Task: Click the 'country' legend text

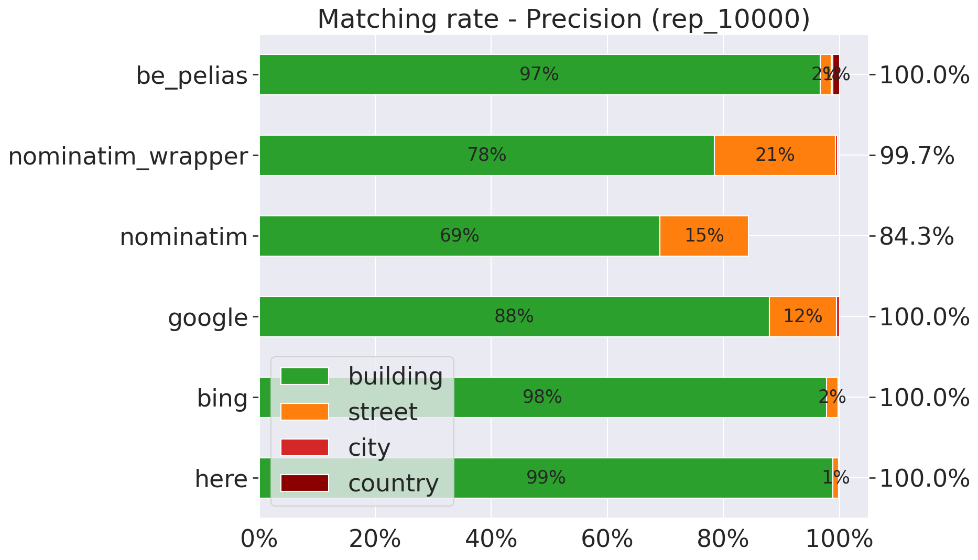Action: click(393, 483)
